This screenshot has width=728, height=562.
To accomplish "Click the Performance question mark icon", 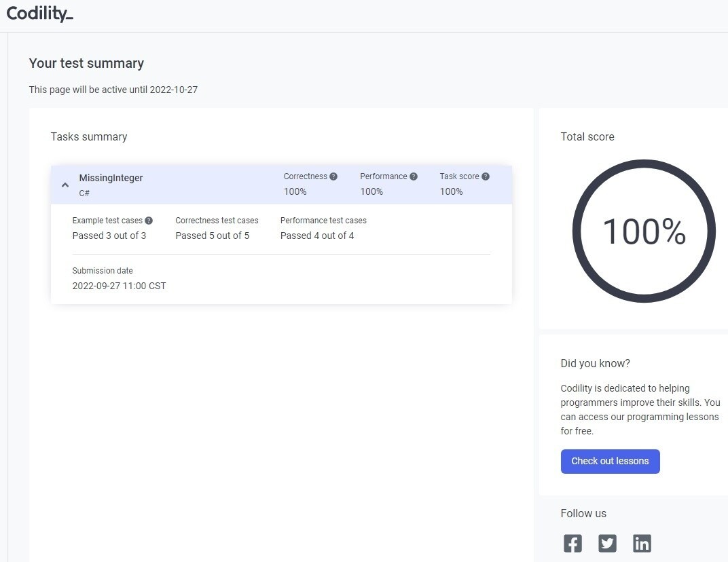I will (414, 176).
